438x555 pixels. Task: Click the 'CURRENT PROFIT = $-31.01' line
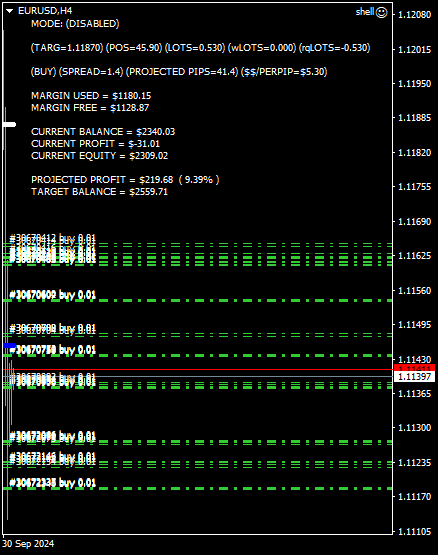coord(96,144)
